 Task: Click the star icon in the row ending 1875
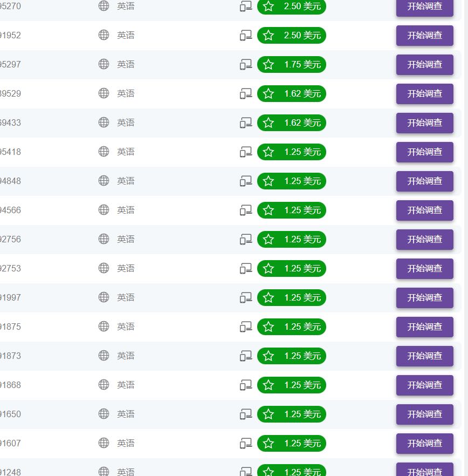click(x=269, y=327)
